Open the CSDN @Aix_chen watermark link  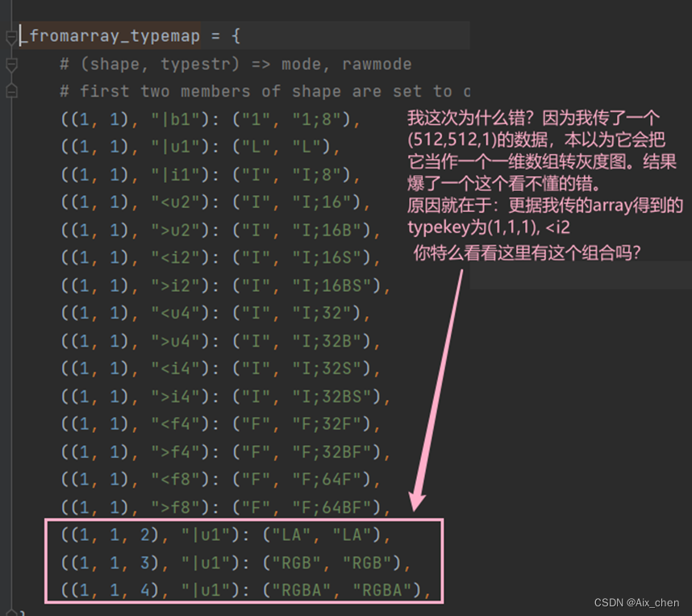tap(637, 602)
